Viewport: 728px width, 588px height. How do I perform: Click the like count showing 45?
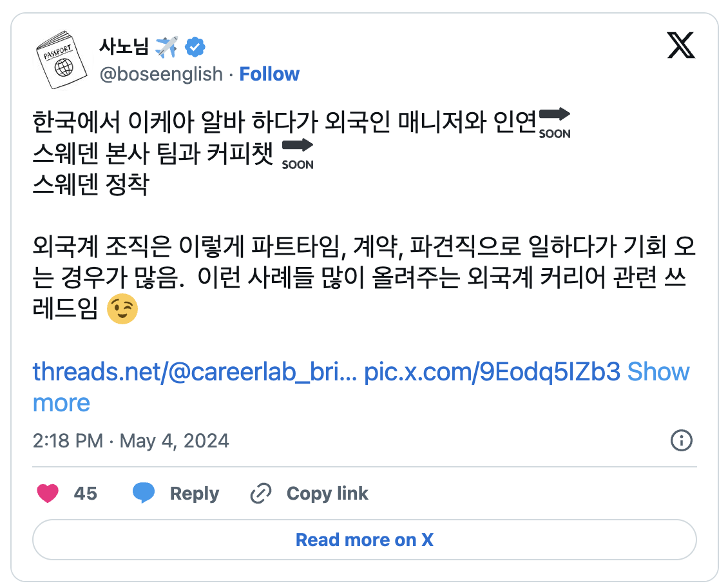point(86,493)
